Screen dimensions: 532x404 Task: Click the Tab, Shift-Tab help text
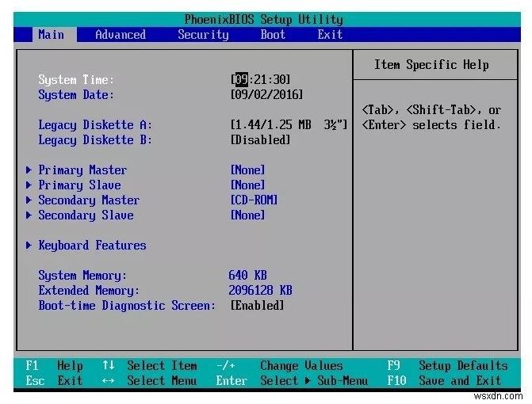(431, 117)
